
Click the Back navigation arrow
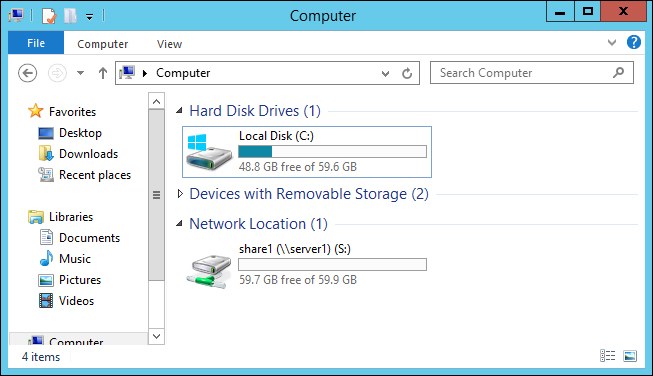[27, 73]
